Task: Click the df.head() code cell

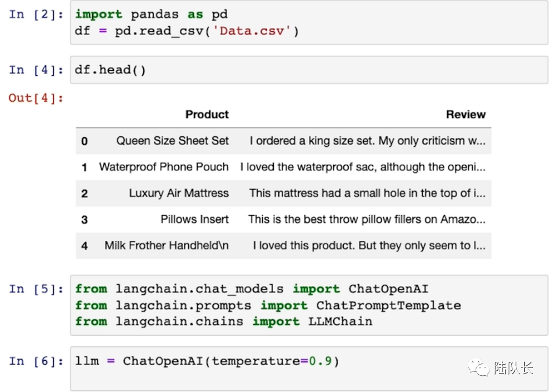Action: point(309,70)
